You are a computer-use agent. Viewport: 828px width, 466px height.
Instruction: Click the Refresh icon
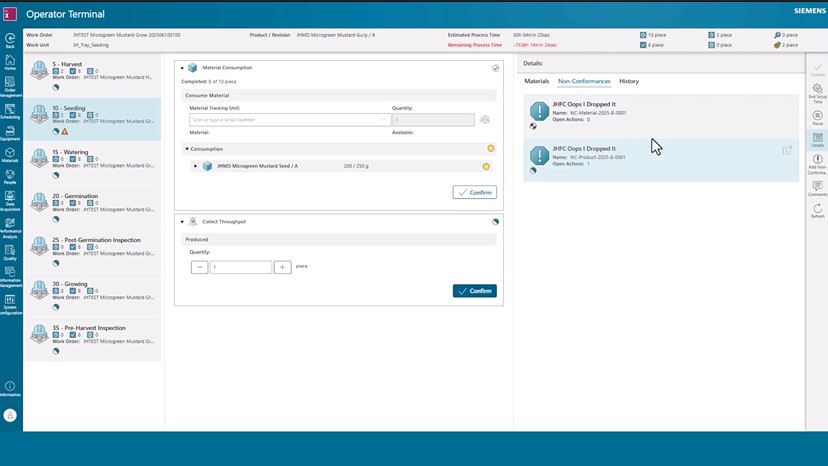[x=817, y=210]
